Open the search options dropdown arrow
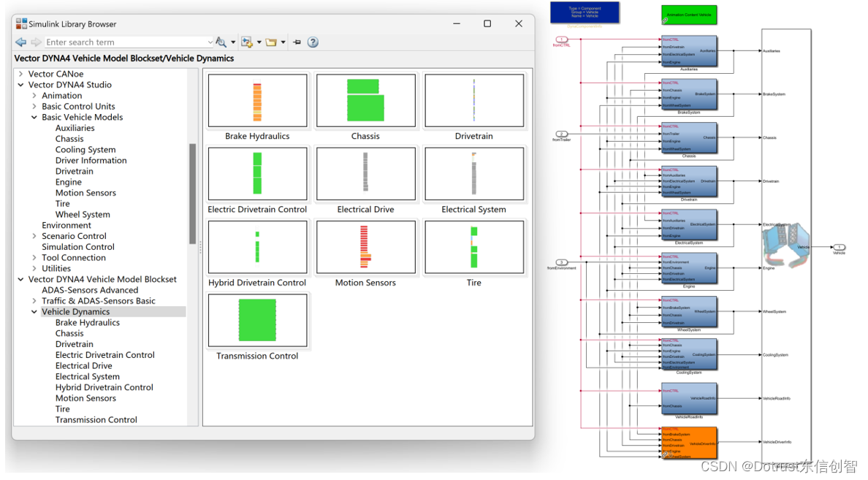The height and width of the screenshot is (480, 868). pos(233,42)
